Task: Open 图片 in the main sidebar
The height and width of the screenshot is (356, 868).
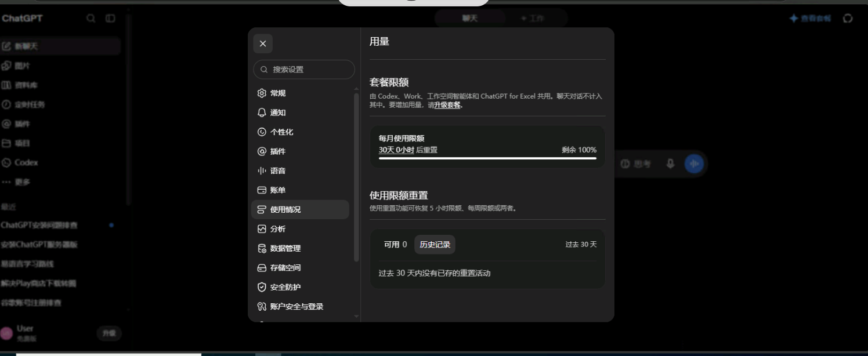Action: [x=60, y=66]
